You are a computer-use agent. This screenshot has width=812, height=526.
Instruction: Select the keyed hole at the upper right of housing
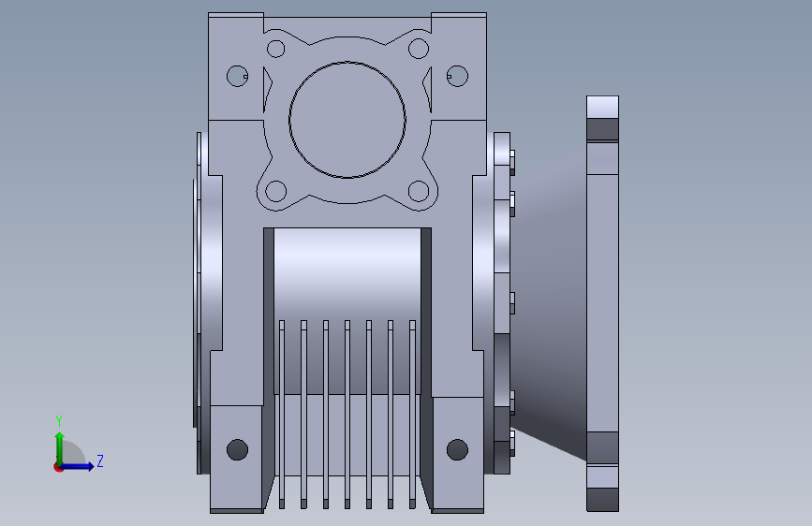pos(457,76)
